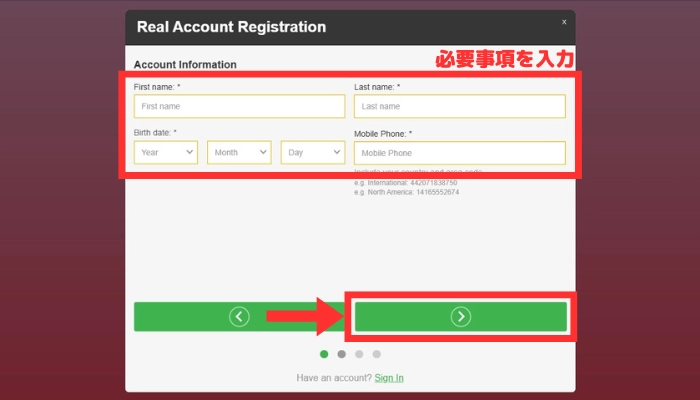Expand the Month dropdown
Image resolution: width=700 pixels, height=400 pixels.
240,153
